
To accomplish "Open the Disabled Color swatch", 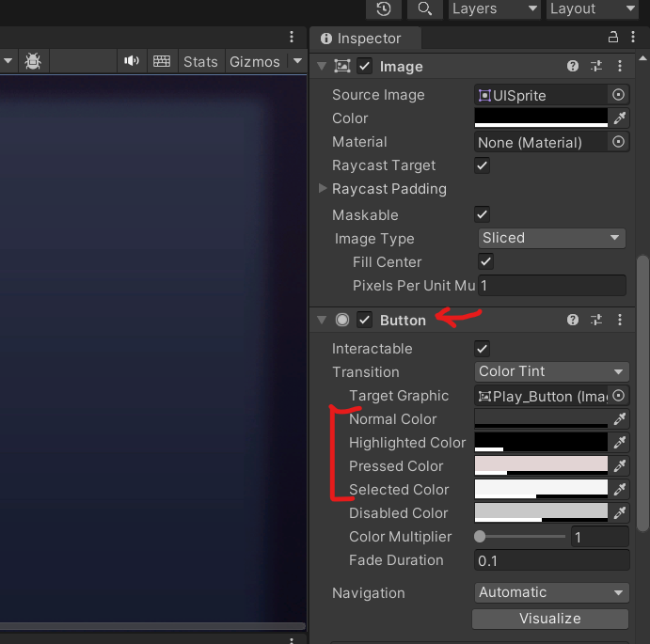I will point(541,512).
